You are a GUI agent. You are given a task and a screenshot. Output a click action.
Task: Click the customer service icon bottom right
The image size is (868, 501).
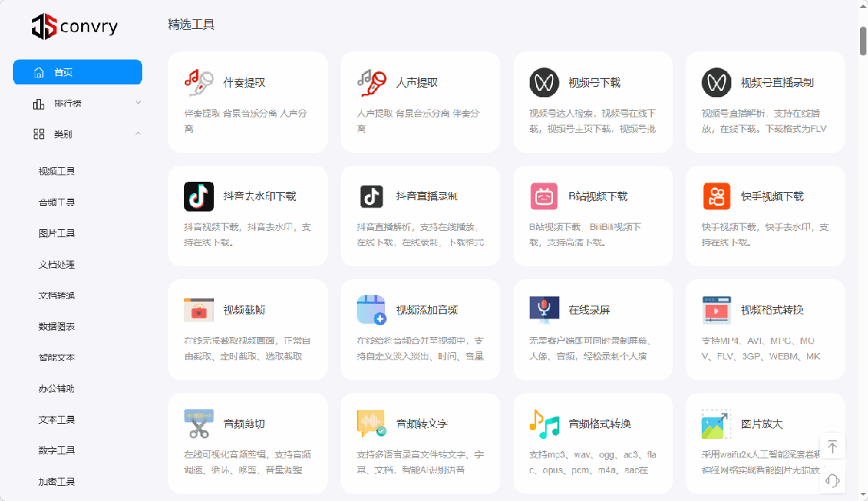(x=833, y=480)
